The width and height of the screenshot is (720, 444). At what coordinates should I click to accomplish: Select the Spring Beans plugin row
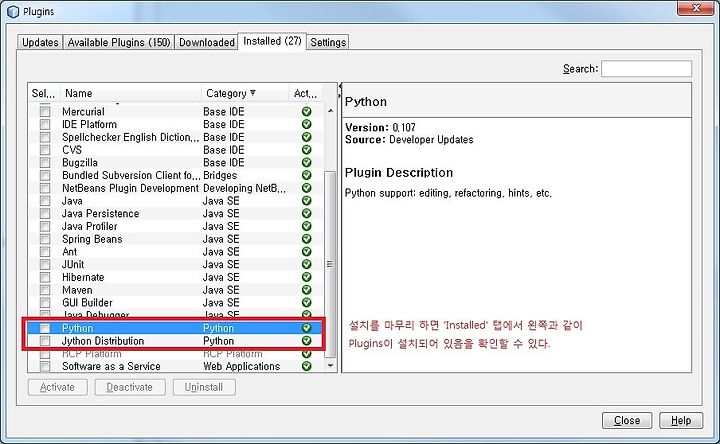176,239
